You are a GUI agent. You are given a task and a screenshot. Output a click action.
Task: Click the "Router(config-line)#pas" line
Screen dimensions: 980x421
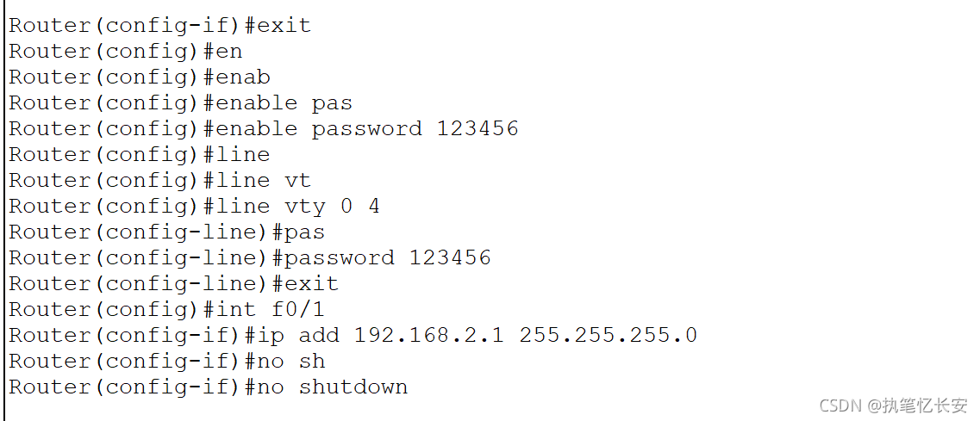coord(166,232)
